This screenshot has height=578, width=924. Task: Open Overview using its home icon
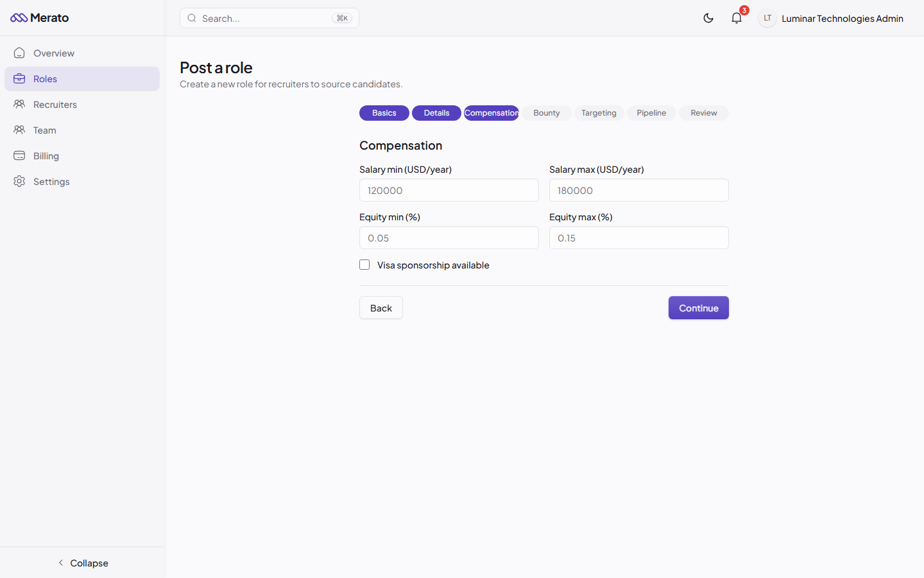pyautogui.click(x=19, y=53)
